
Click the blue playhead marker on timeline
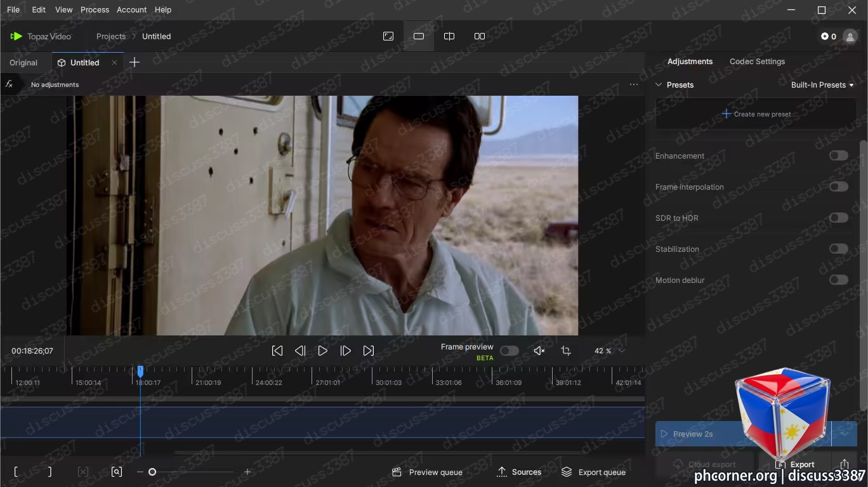140,371
